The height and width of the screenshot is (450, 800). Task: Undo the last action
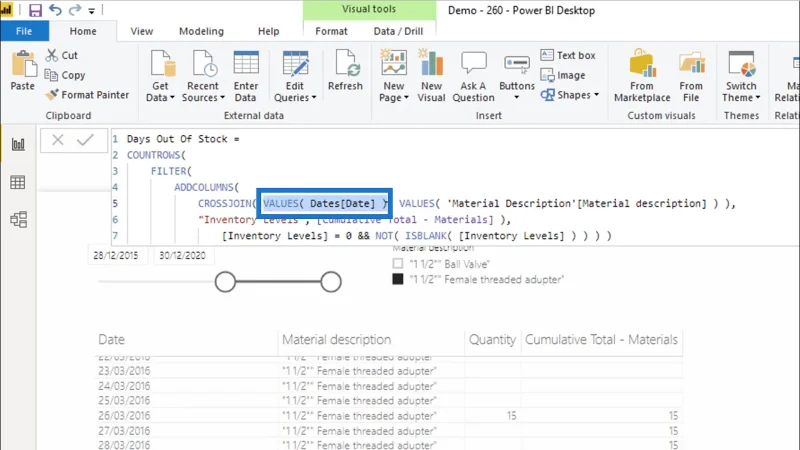coord(55,10)
